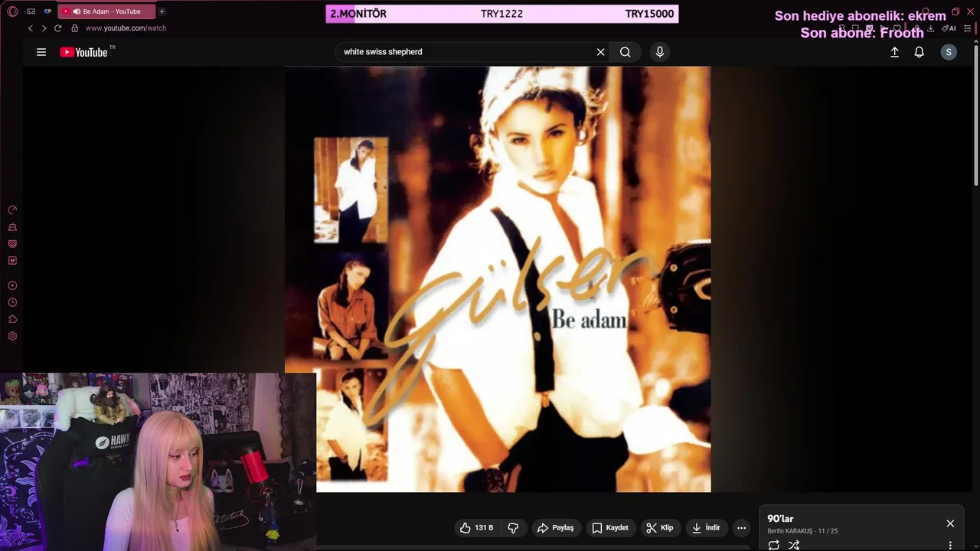The height and width of the screenshot is (551, 980).
Task: Open more actions three-dot menu
Action: [x=741, y=527]
